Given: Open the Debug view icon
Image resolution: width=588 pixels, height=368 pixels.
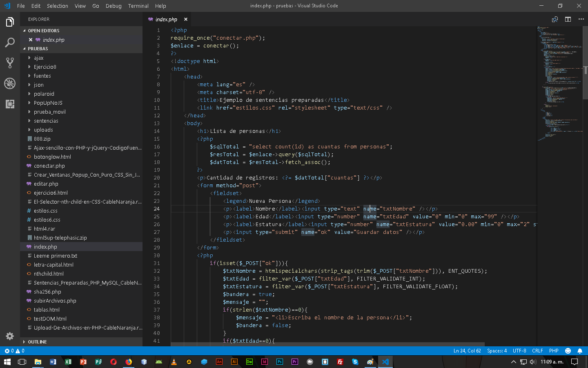Looking at the screenshot, I should (x=10, y=83).
